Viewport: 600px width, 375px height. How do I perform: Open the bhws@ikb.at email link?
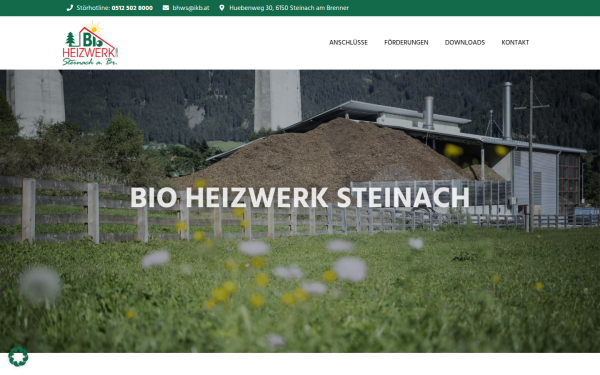tap(191, 8)
